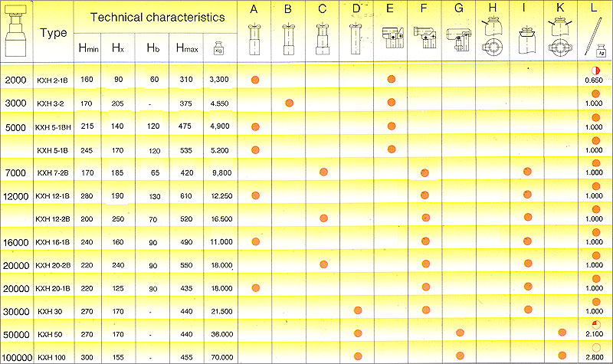
Task: Click the quarter-filled circle above 2.100
Action: pyautogui.click(x=596, y=324)
